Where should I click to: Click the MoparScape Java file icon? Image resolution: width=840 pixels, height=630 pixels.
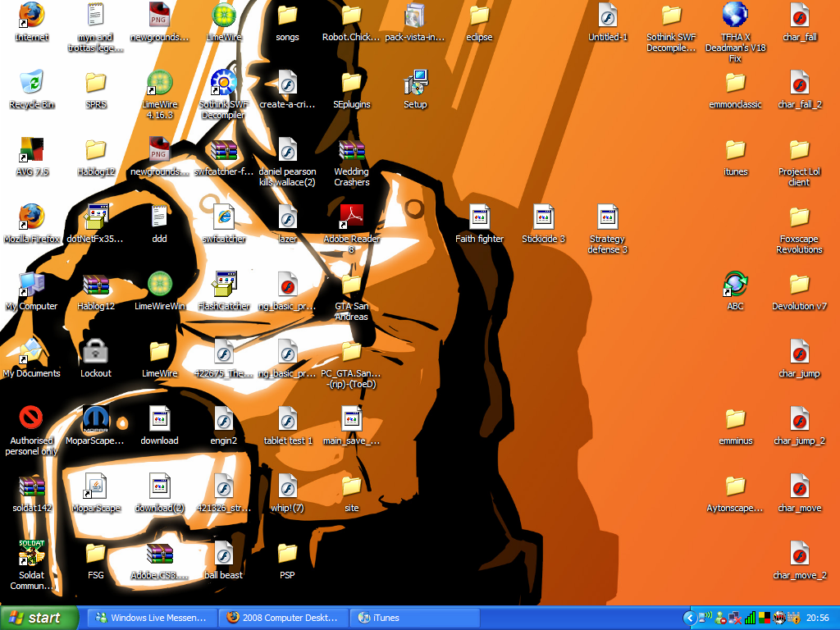(96, 486)
